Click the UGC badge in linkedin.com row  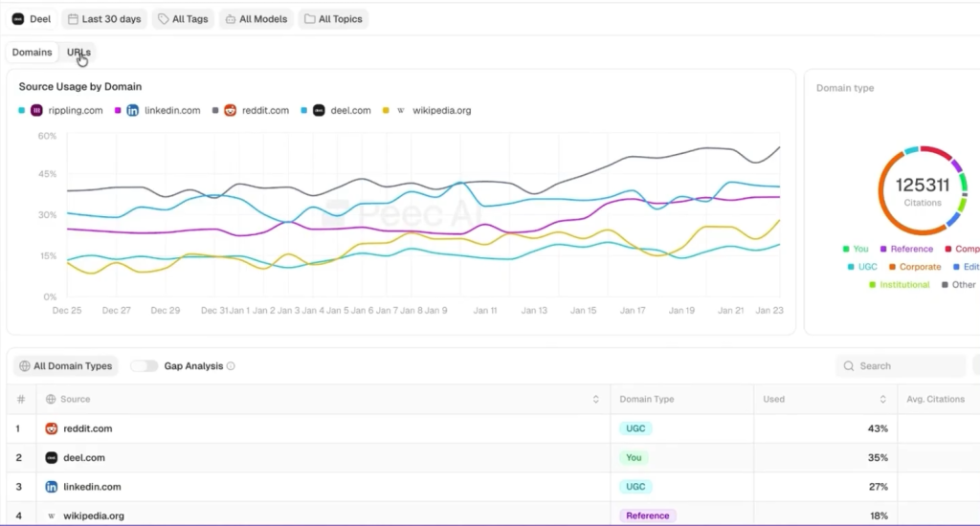635,487
